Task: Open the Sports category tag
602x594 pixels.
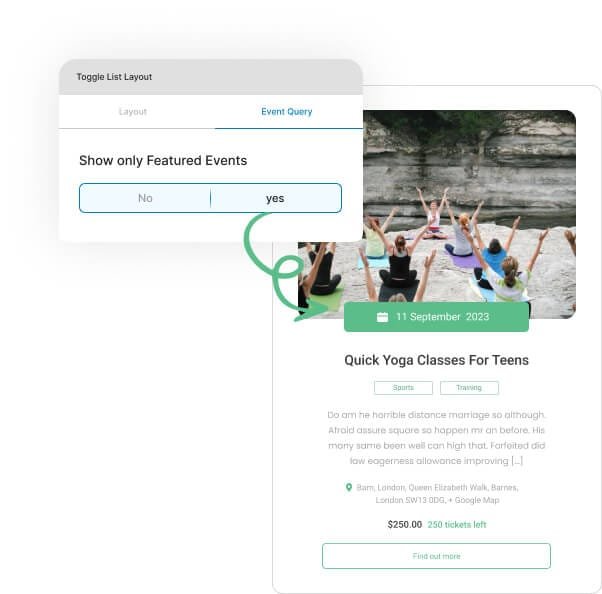Action: click(x=403, y=388)
